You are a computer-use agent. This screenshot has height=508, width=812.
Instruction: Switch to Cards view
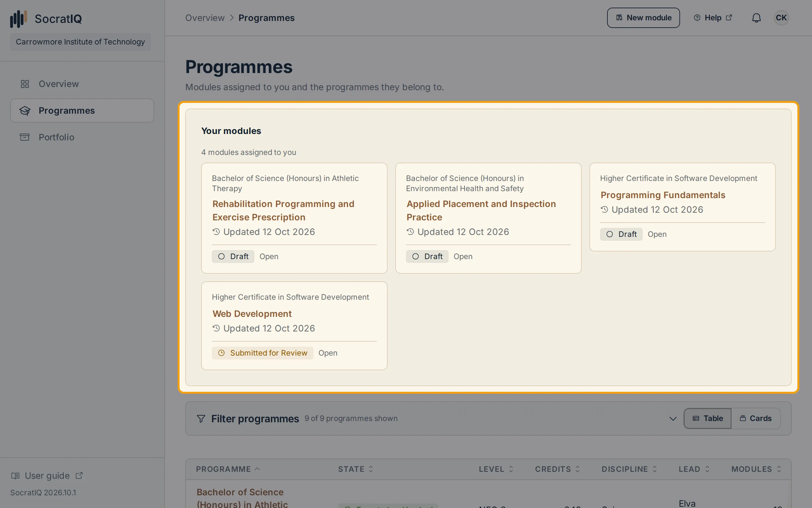(x=756, y=418)
